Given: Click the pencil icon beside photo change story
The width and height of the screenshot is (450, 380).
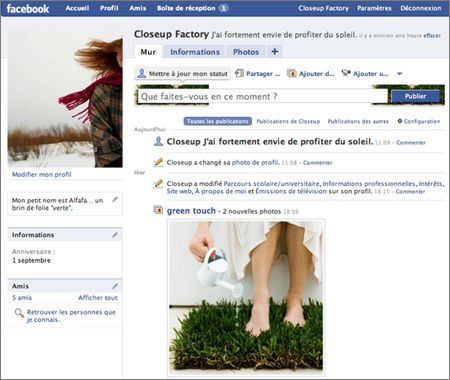Looking at the screenshot, I should 158,163.
